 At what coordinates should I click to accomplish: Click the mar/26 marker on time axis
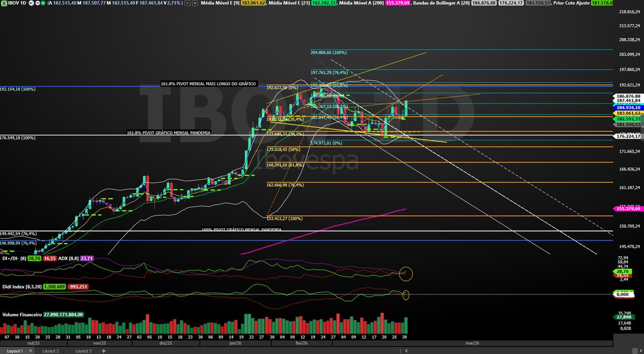(x=472, y=343)
